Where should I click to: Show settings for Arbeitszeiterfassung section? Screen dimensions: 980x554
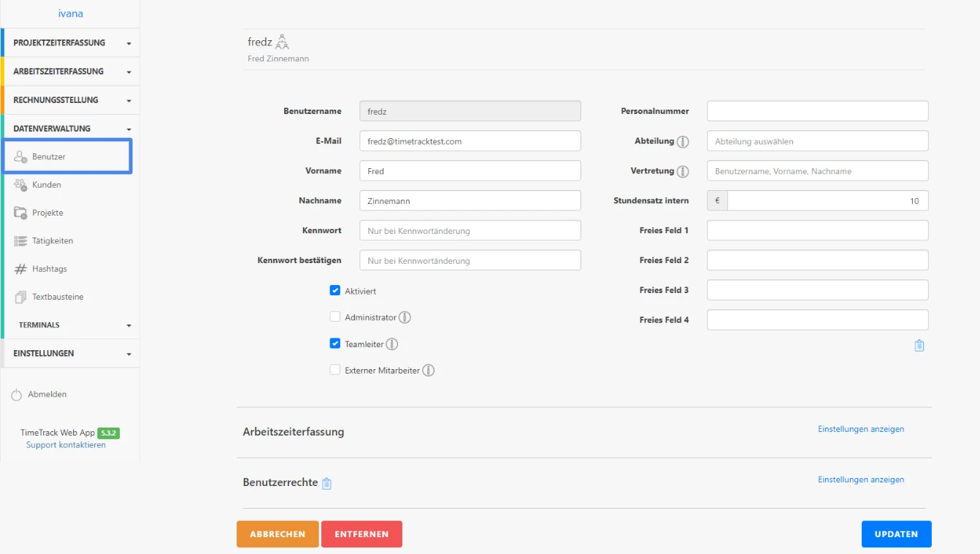click(x=860, y=429)
